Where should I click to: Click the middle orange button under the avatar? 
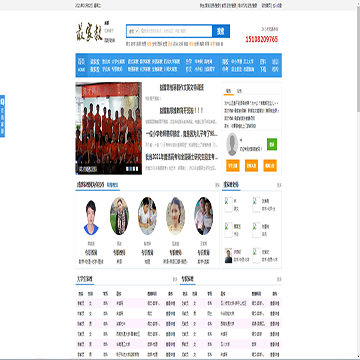click(251, 165)
